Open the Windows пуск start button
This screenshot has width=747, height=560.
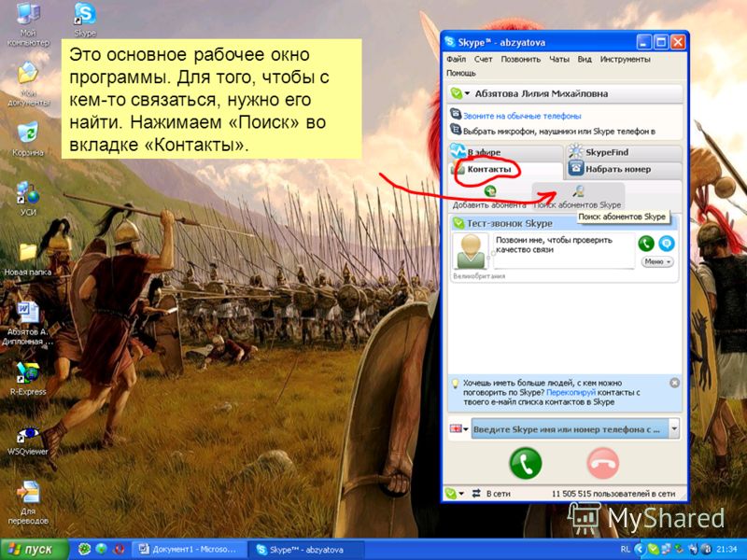pyautogui.click(x=35, y=549)
